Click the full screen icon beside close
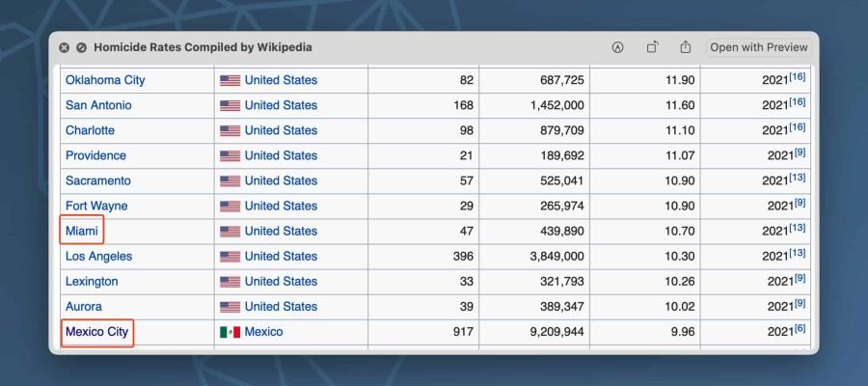 point(81,47)
